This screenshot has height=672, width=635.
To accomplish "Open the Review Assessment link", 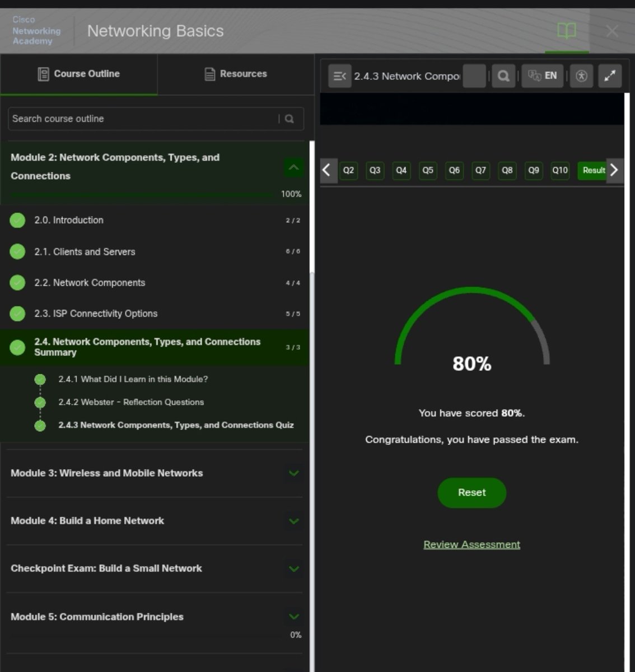I will 471,544.
